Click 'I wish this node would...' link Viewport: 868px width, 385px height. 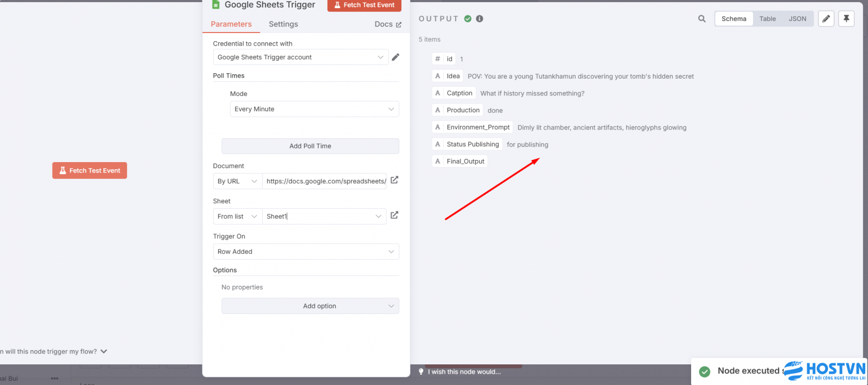pyautogui.click(x=464, y=372)
